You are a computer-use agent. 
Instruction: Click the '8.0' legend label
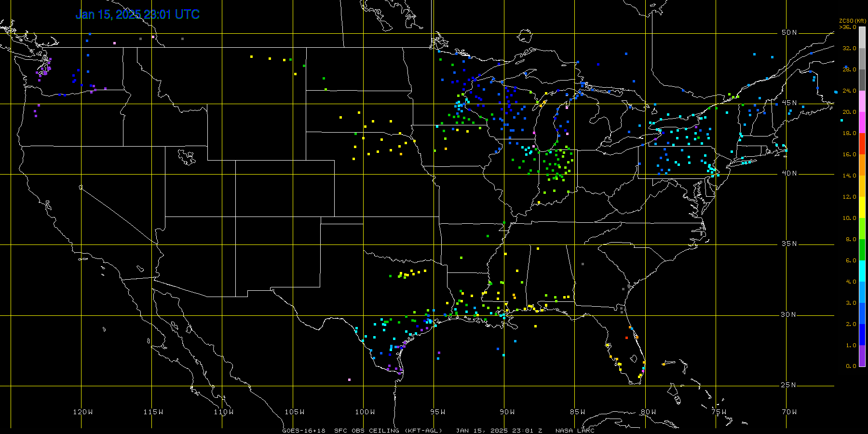coord(851,239)
